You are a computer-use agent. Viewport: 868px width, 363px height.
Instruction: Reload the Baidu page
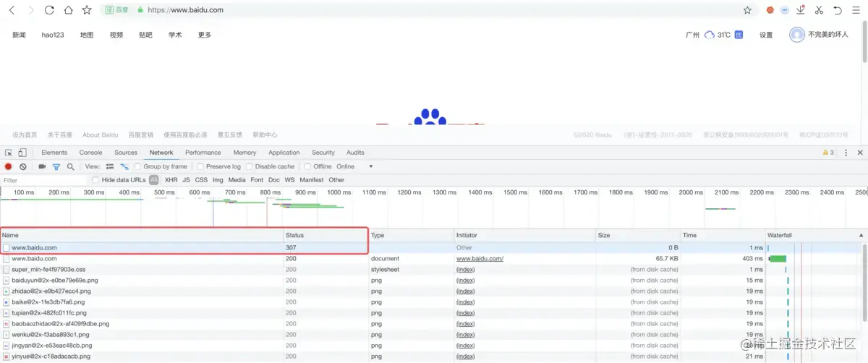click(x=49, y=10)
